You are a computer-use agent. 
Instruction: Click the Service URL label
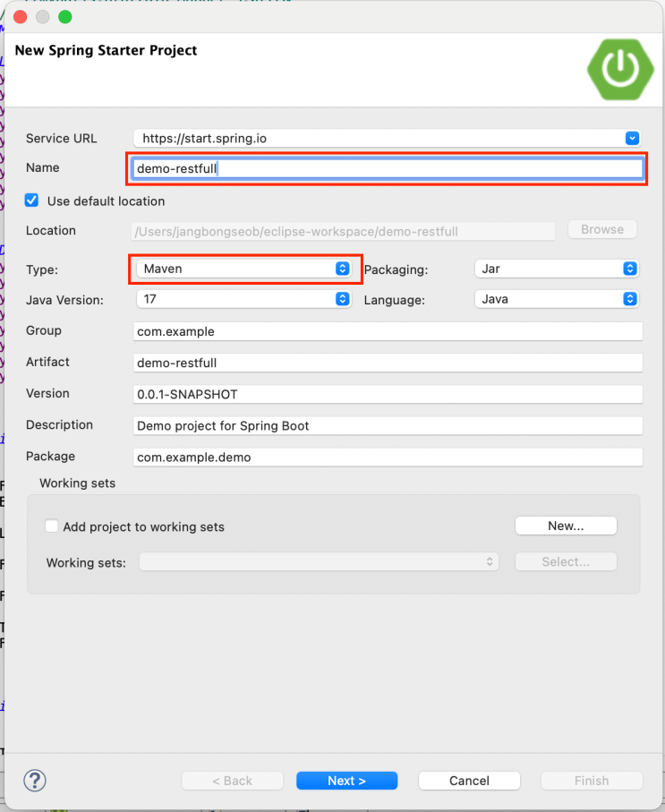click(x=61, y=138)
